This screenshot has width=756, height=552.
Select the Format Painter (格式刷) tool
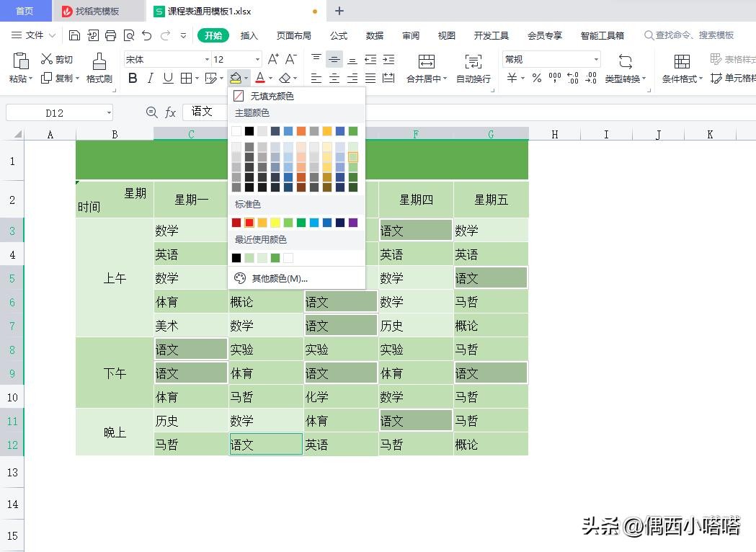99,68
